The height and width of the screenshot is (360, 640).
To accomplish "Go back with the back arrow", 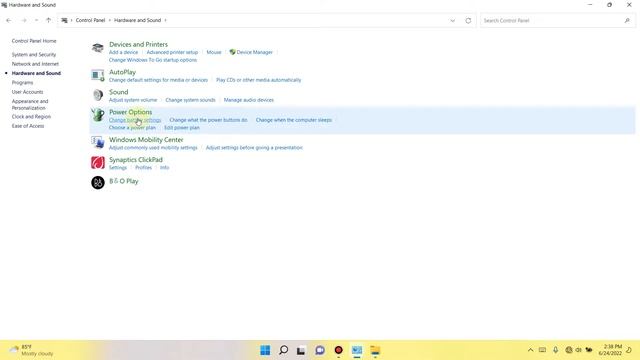I will click(9, 20).
